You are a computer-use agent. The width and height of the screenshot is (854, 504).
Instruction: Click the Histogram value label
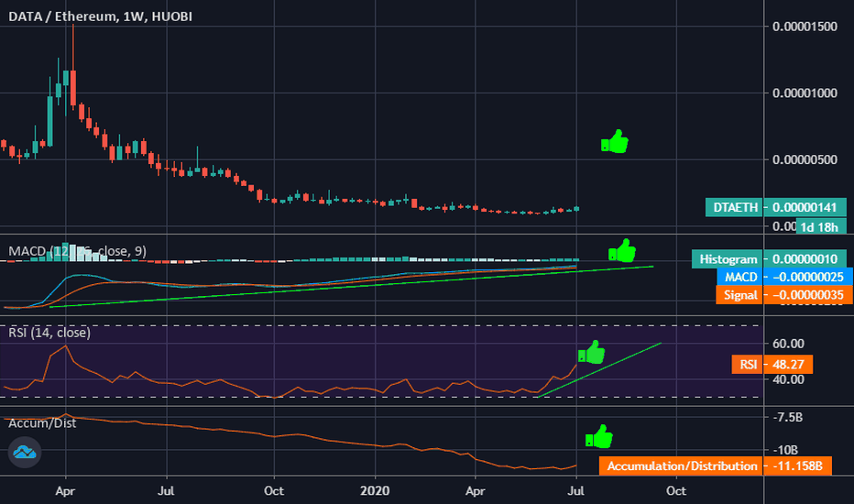[x=728, y=258]
